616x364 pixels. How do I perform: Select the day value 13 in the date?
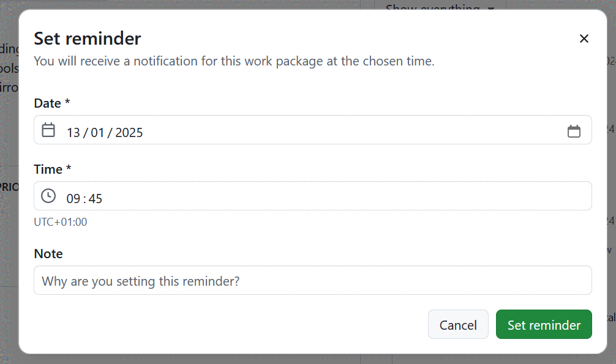[x=75, y=132]
